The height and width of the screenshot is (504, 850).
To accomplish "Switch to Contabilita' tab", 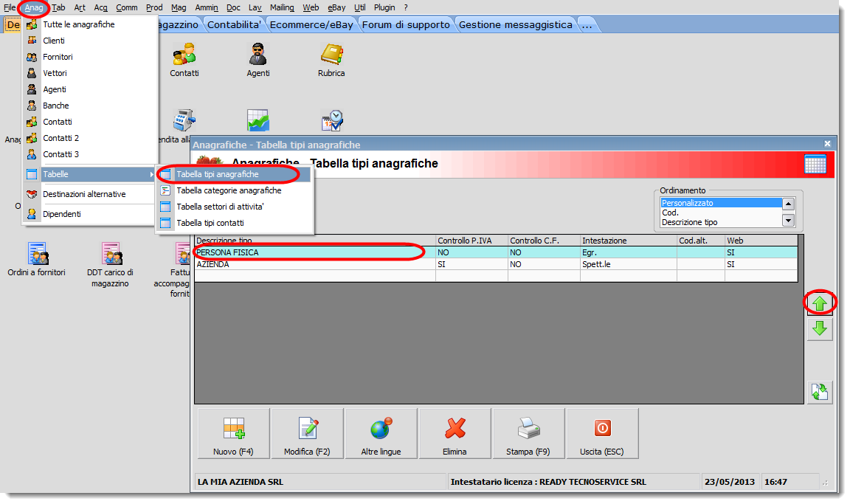I will click(x=234, y=25).
